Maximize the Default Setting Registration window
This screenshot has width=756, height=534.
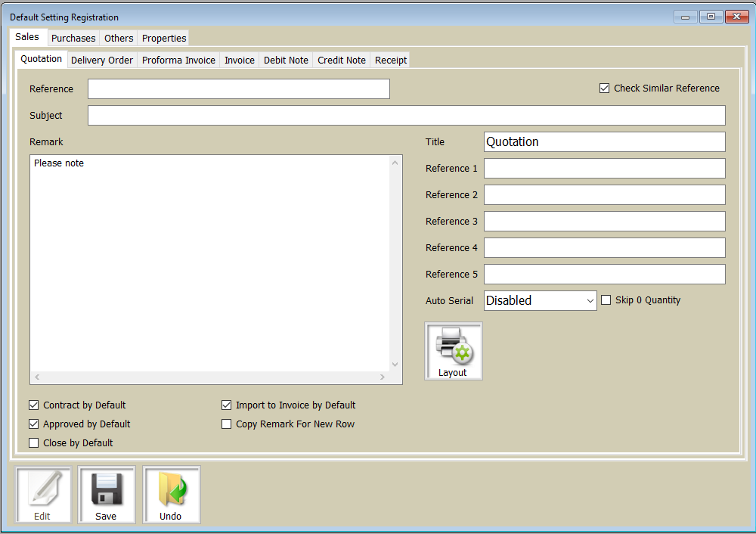point(711,17)
